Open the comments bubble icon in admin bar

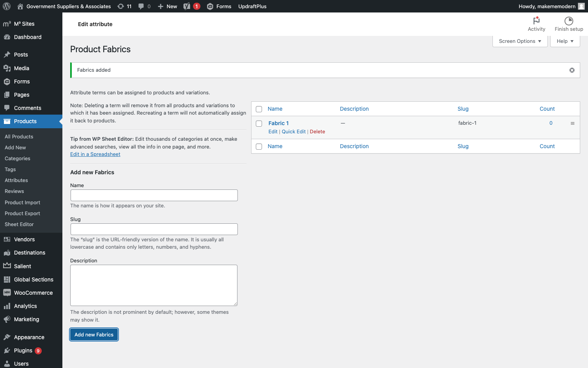[x=144, y=6]
